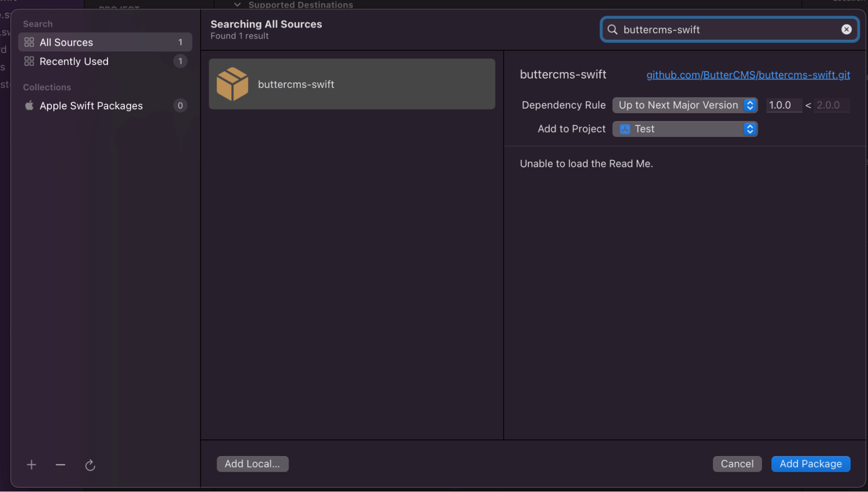Open the Dependency Rule dropdown
Screen dimensions: 868x492
coord(686,105)
